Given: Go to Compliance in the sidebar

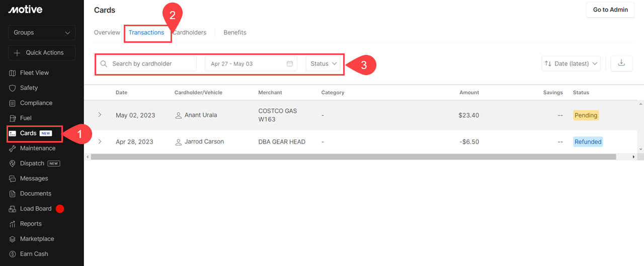Looking at the screenshot, I should coord(36,103).
